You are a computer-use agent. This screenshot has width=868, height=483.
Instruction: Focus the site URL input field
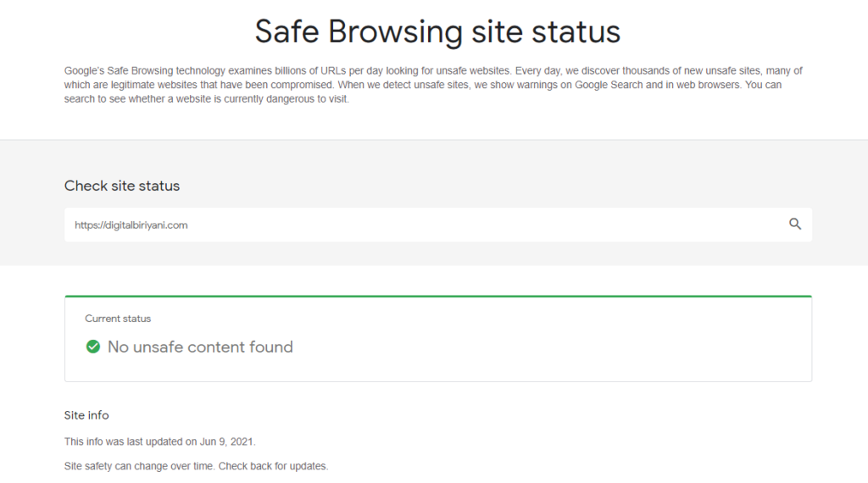point(438,225)
